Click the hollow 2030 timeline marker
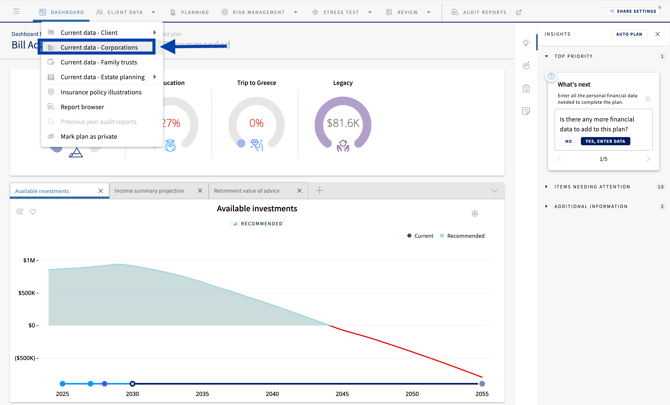The image size is (670, 405). (x=132, y=384)
